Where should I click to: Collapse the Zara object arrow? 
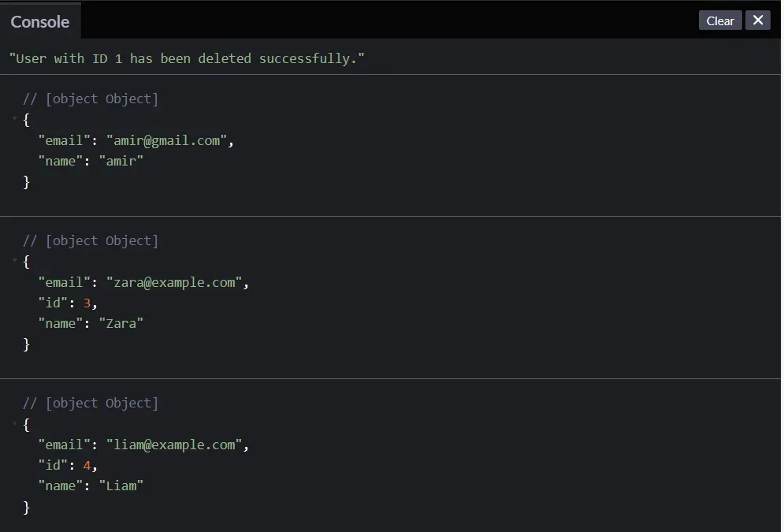[x=14, y=261]
